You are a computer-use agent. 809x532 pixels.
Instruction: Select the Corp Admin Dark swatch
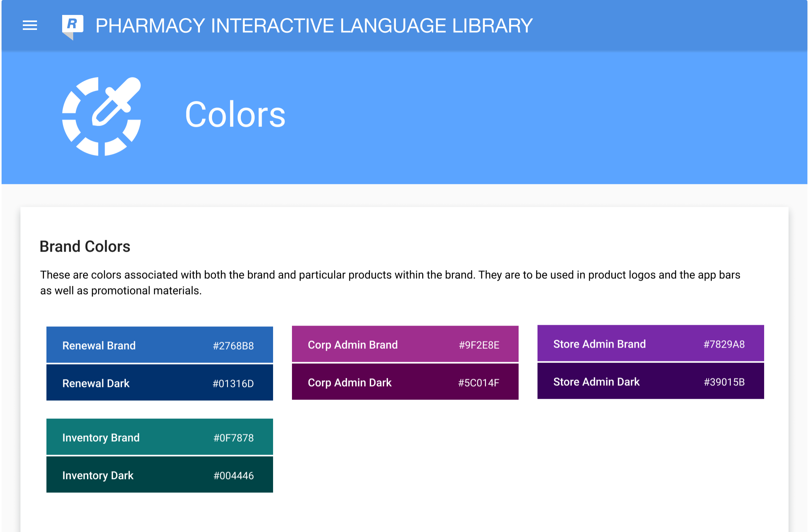[405, 381]
